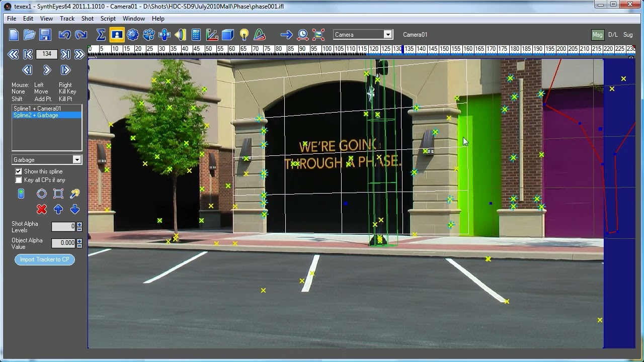
Task: Toggle the green spline enable light
Action: pyautogui.click(x=21, y=194)
